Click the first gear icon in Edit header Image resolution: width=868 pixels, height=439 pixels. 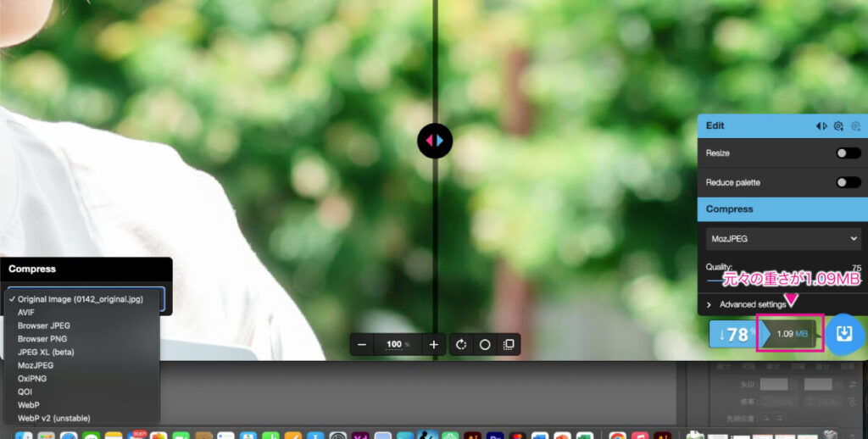pos(838,126)
